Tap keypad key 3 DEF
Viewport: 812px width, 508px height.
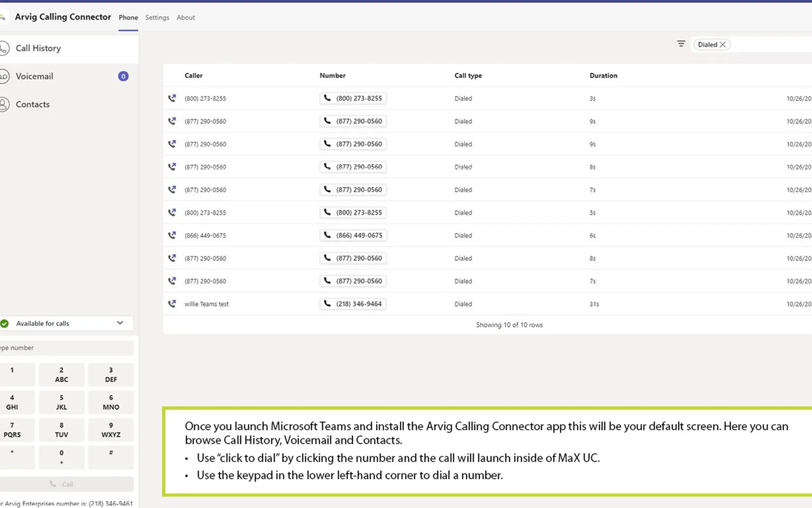[x=111, y=374]
